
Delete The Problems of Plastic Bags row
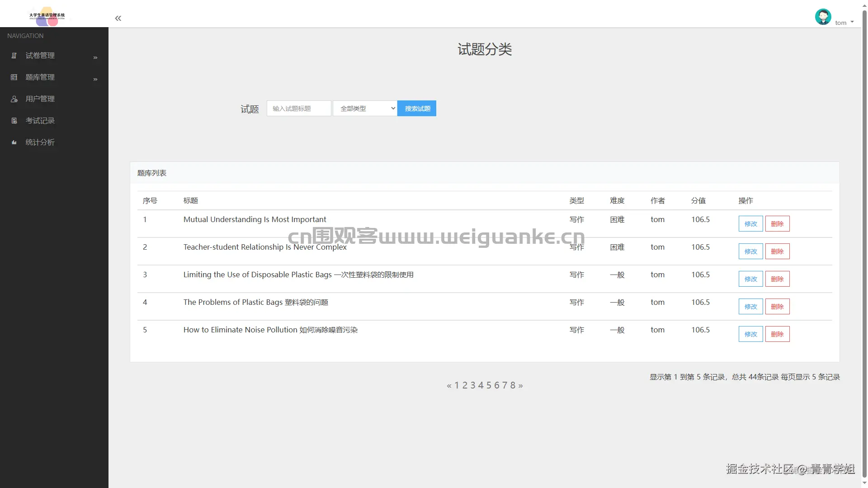click(x=777, y=307)
